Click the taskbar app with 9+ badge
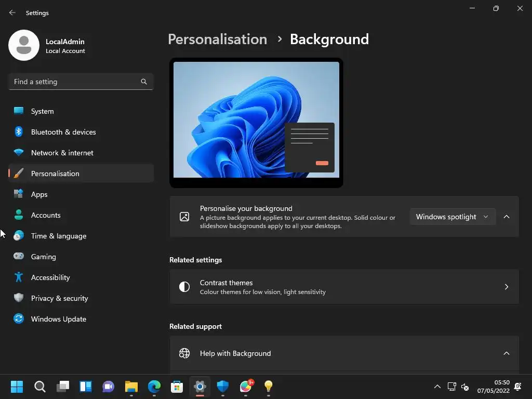Viewport: 532px width, 399px height. [x=246, y=387]
